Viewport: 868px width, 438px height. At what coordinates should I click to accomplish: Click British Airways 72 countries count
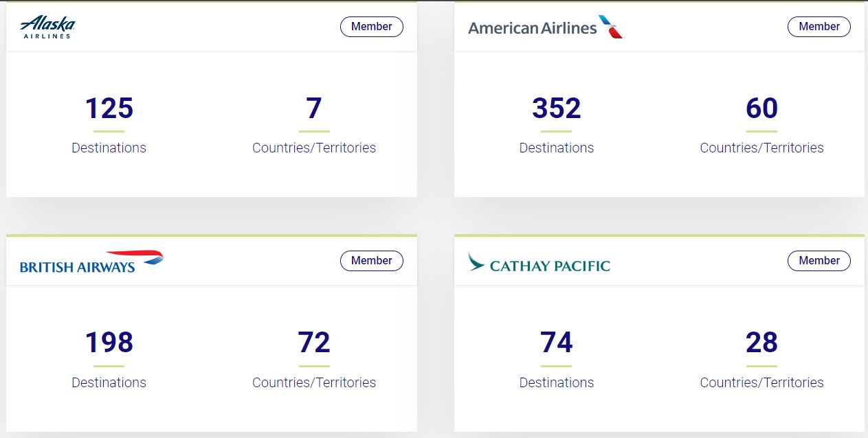[x=314, y=343]
